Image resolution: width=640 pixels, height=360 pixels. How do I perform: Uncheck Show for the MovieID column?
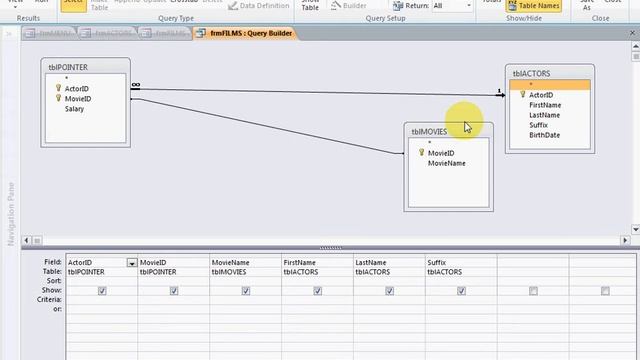[x=174, y=291]
